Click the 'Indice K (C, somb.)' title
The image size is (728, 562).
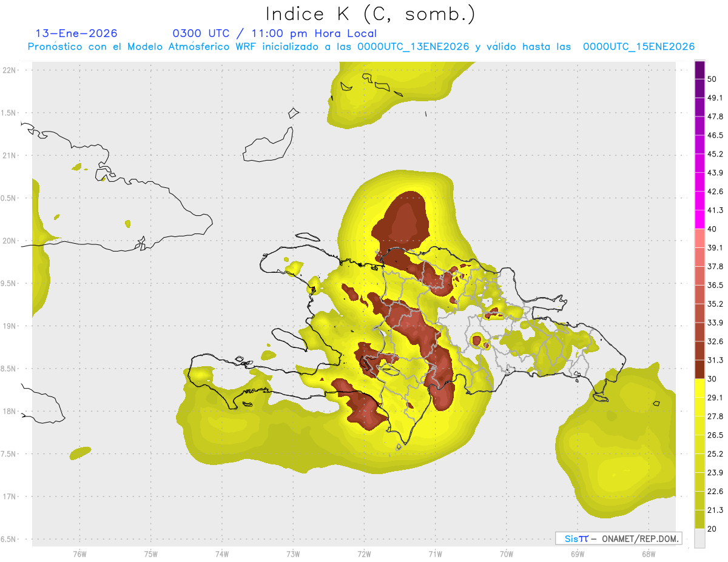(371, 15)
